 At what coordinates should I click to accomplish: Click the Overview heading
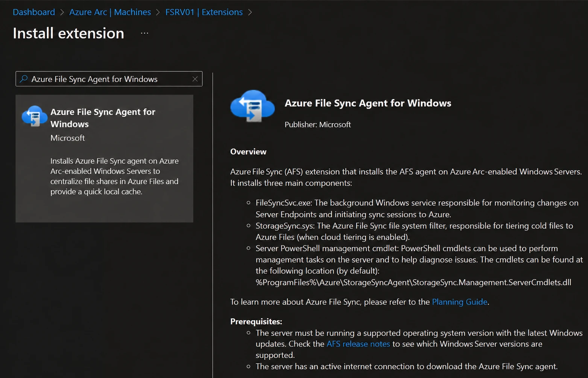click(x=248, y=152)
